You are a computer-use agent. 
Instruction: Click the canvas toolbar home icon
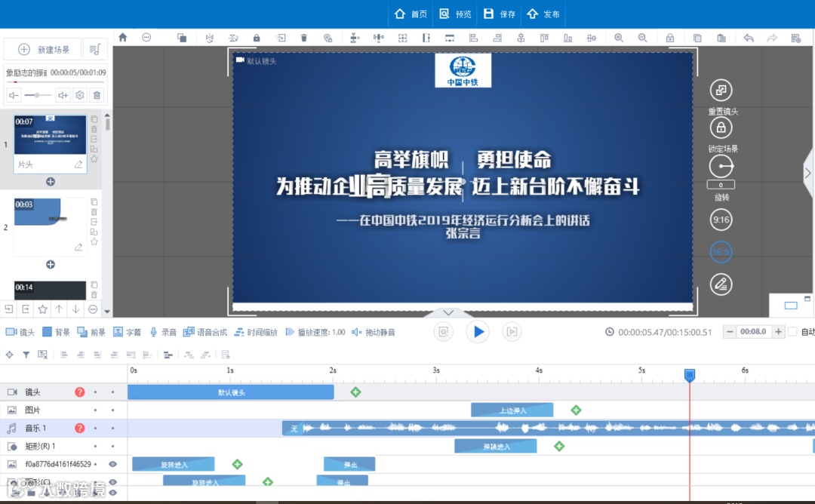point(123,38)
